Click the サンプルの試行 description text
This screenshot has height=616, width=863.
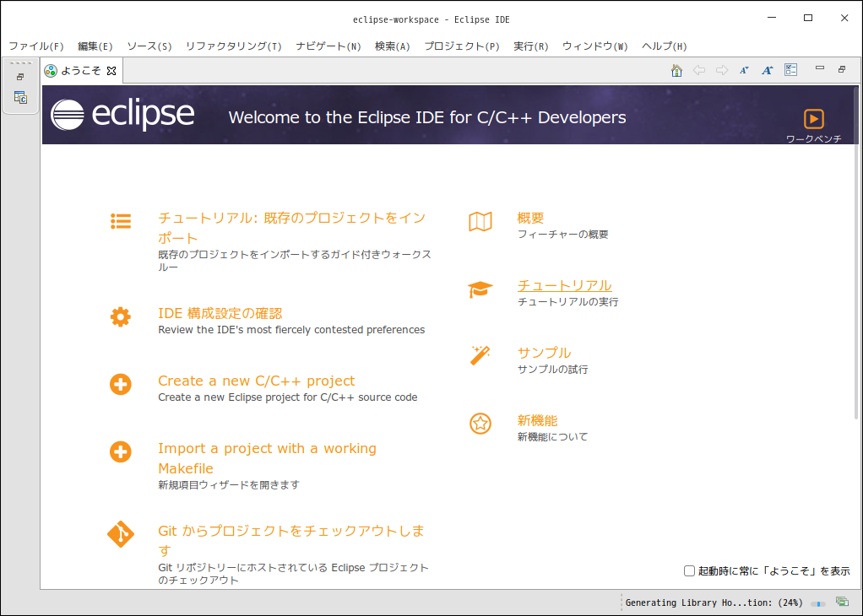point(552,369)
